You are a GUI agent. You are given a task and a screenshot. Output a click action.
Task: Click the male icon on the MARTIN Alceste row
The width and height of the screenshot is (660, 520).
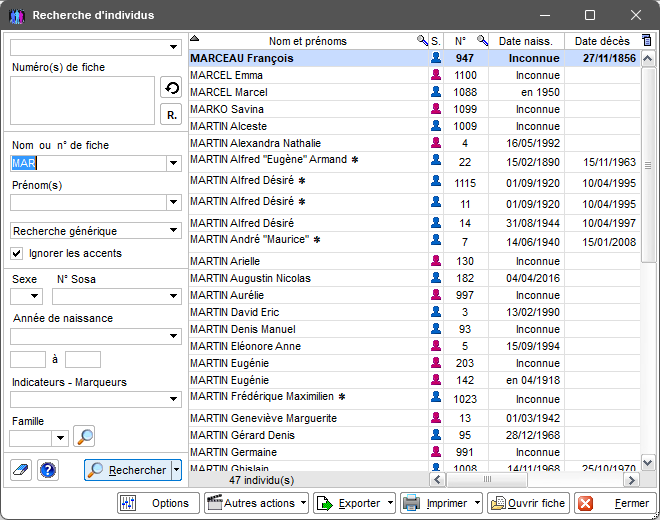tap(436, 125)
